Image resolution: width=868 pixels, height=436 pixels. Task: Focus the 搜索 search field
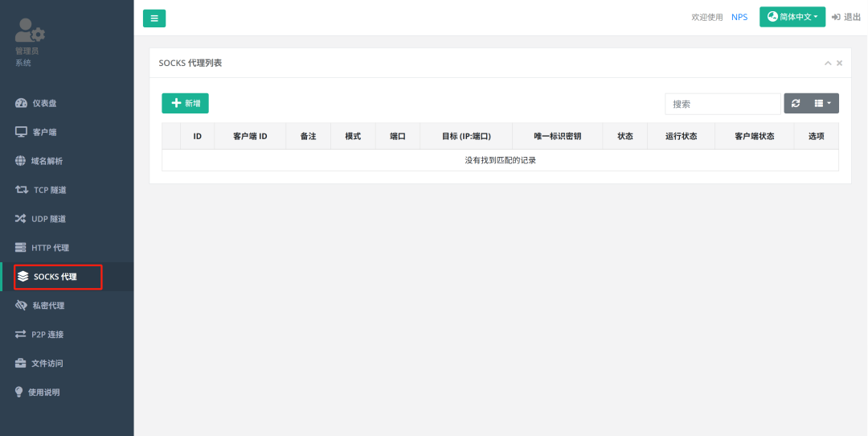point(723,104)
